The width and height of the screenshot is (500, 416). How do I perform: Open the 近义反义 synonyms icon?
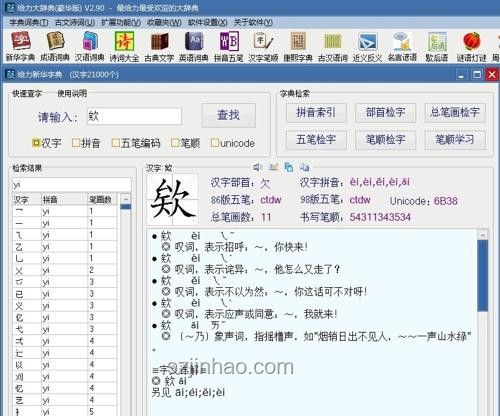(367, 47)
